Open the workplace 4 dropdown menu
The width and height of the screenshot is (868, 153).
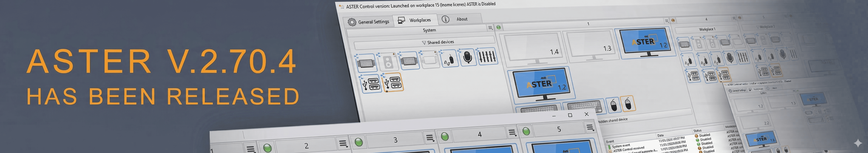[512, 134]
